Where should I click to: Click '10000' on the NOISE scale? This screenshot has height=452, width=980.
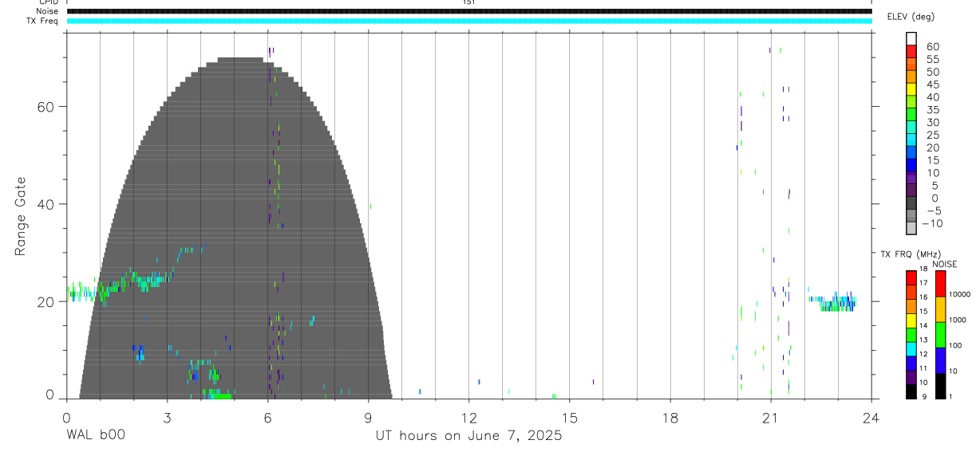coord(959,295)
